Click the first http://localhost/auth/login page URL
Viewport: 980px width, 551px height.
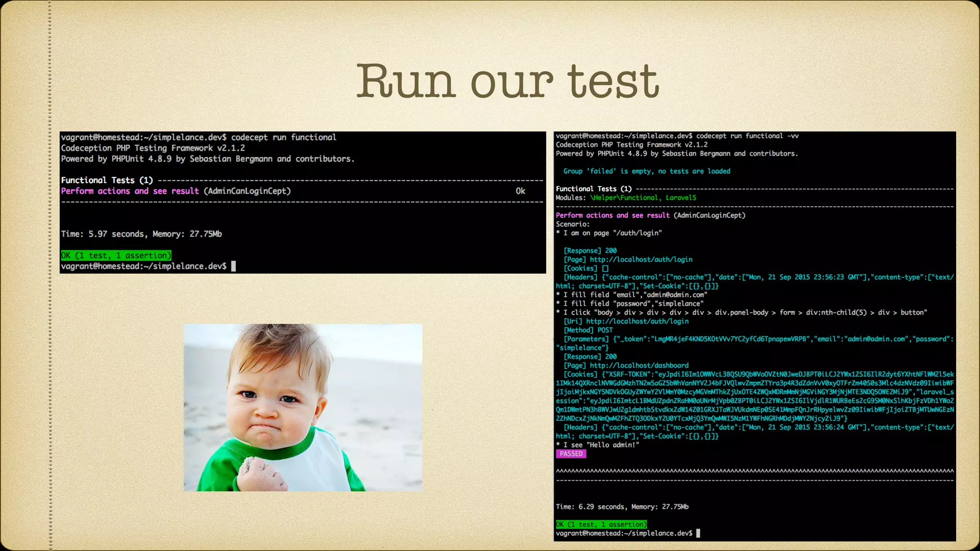click(x=641, y=259)
